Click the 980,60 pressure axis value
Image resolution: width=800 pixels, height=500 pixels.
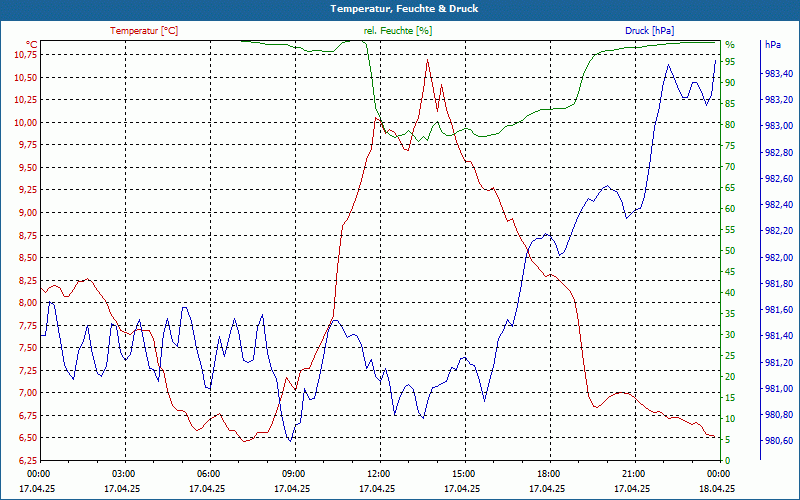(x=779, y=441)
